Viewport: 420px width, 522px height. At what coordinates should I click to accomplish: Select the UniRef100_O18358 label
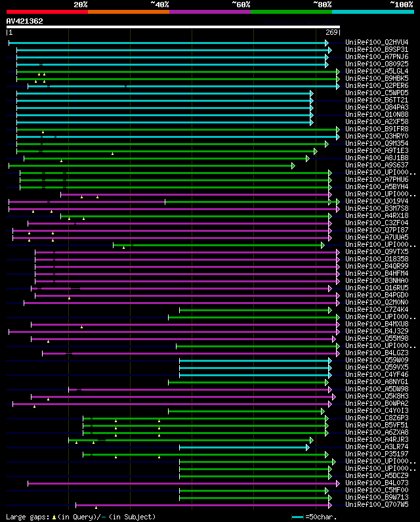[377, 259]
